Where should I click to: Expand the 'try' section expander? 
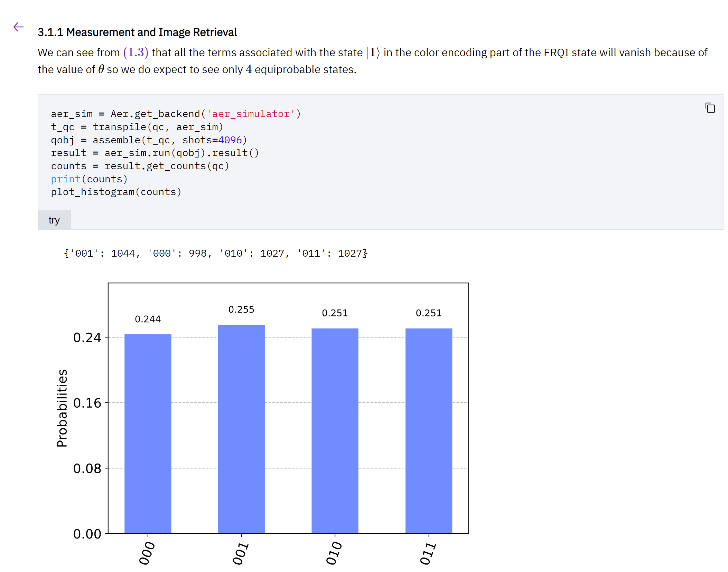pos(54,220)
